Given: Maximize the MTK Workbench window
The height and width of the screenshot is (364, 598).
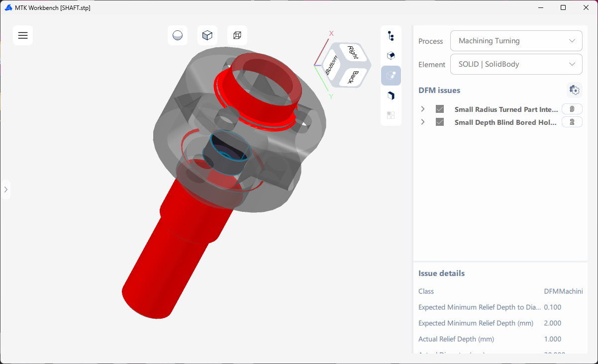Looking at the screenshot, I should click(563, 7).
